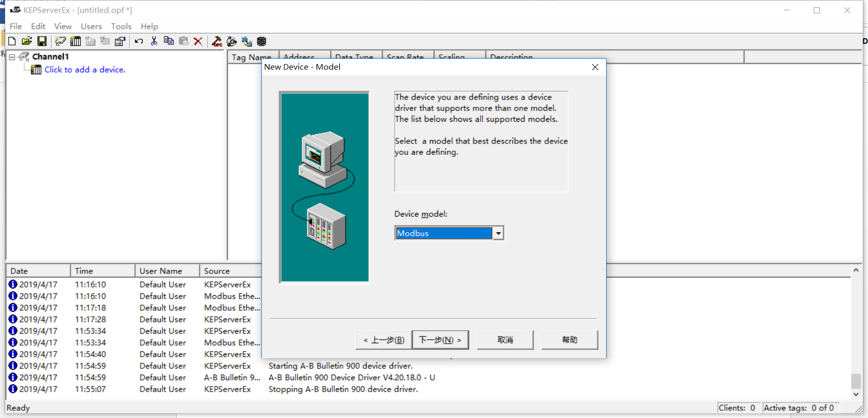Viewport: 868px width, 418px height.
Task: Click the 'Ready' status bar text
Action: [18, 408]
